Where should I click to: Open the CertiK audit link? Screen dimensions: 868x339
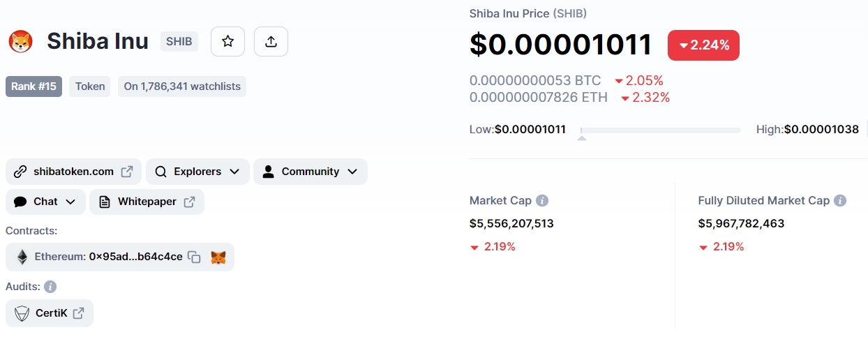(x=50, y=313)
